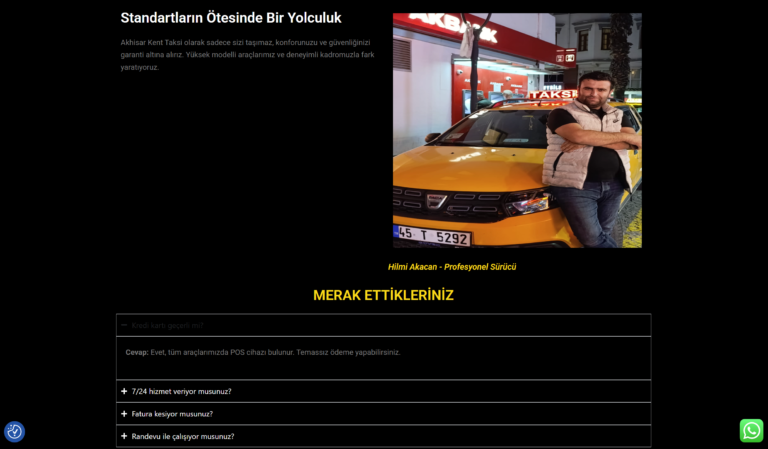This screenshot has width=768, height=449.
Task: Click the taxi license plate in the photo
Action: pos(432,235)
